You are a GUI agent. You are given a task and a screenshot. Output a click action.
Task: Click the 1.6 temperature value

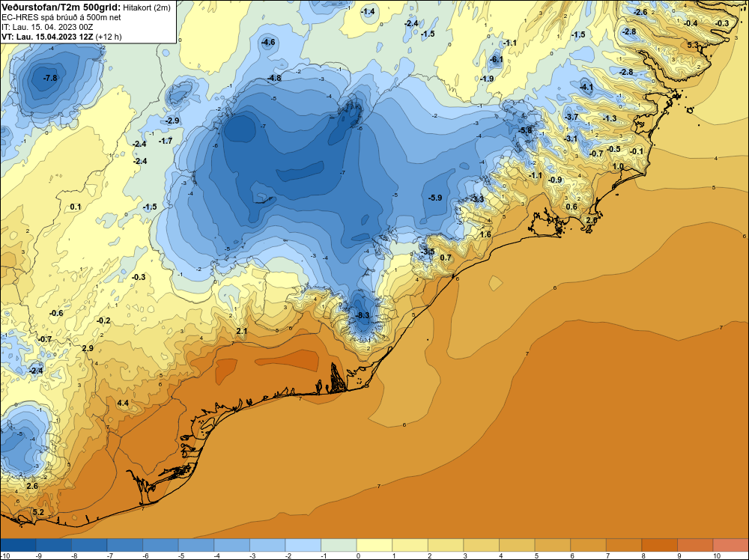(x=485, y=234)
